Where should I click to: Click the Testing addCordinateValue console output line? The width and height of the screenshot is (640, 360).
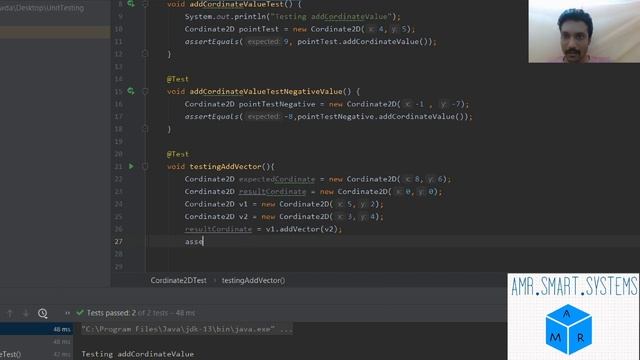pyautogui.click(x=138, y=354)
